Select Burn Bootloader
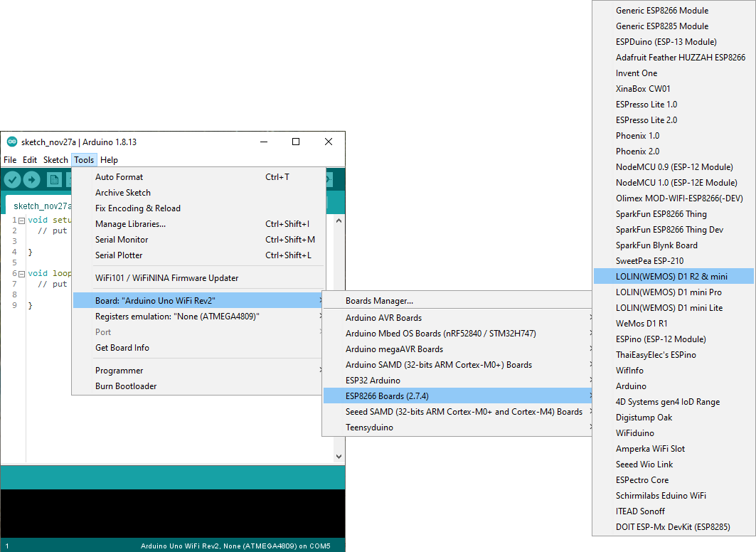 click(x=198, y=386)
